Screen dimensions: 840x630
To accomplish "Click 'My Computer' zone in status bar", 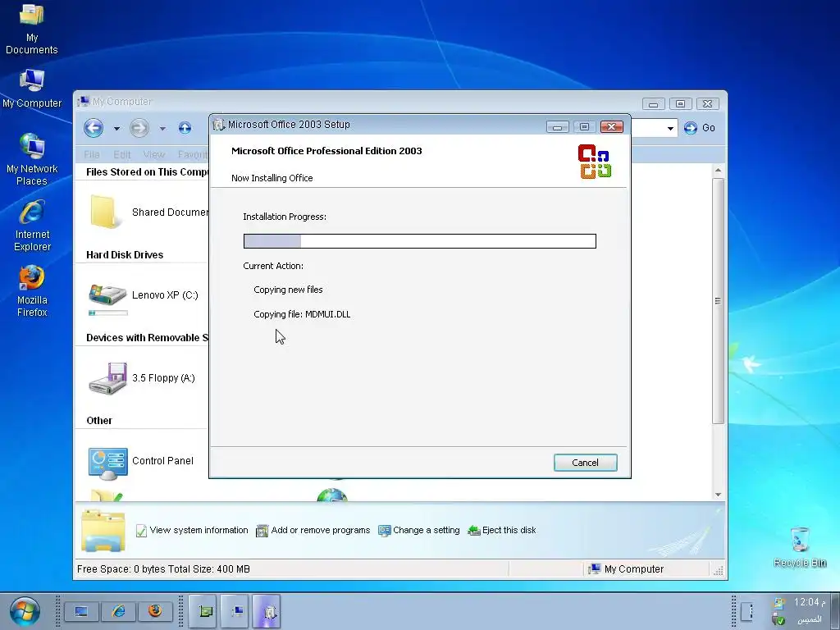I will tap(626, 569).
